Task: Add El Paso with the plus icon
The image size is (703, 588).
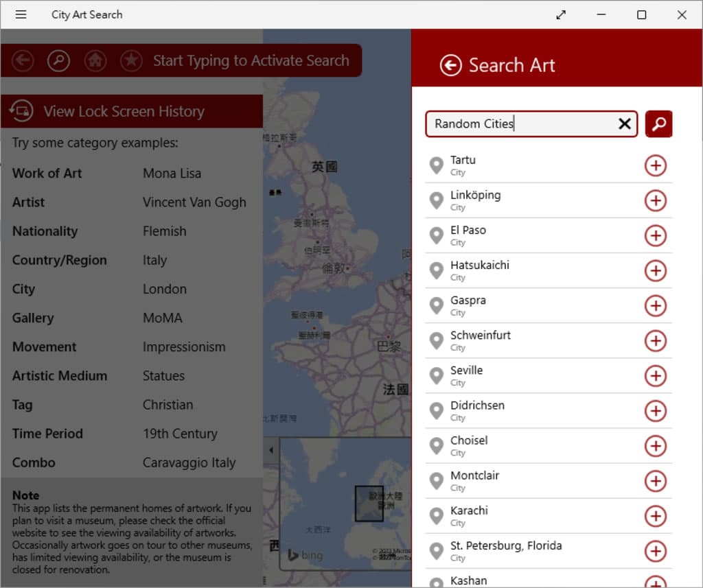Action: [x=656, y=235]
